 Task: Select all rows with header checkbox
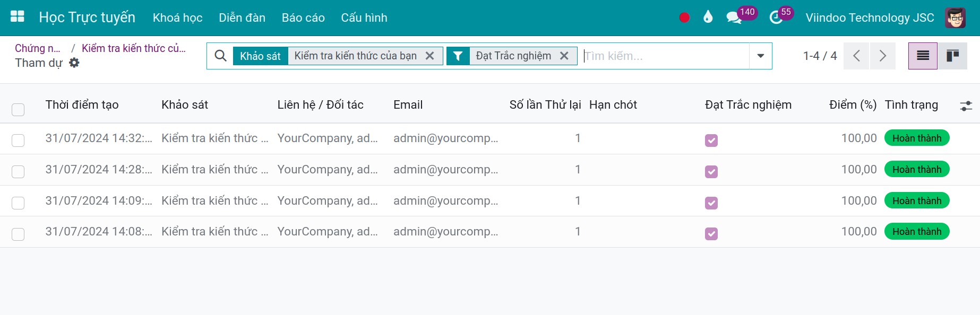pyautogui.click(x=18, y=110)
